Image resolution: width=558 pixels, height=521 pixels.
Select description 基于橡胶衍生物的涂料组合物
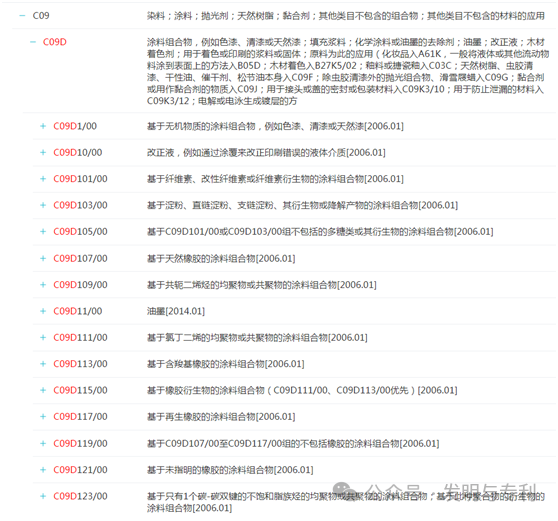coord(302,390)
